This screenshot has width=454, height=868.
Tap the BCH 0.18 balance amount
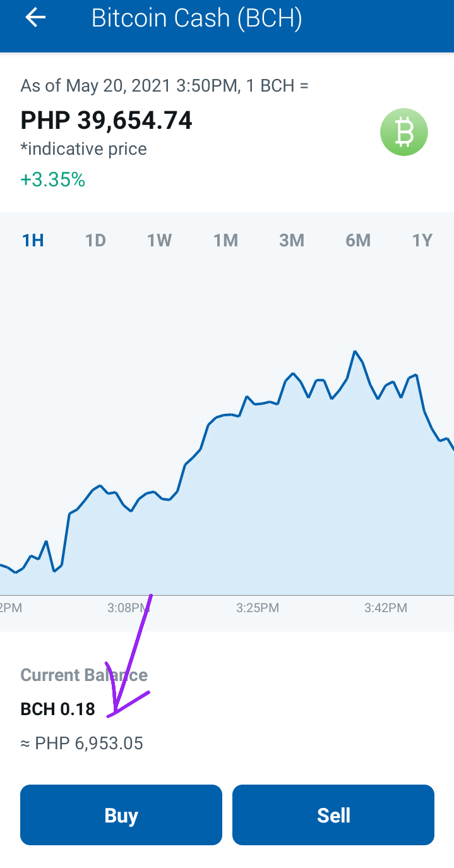58,709
